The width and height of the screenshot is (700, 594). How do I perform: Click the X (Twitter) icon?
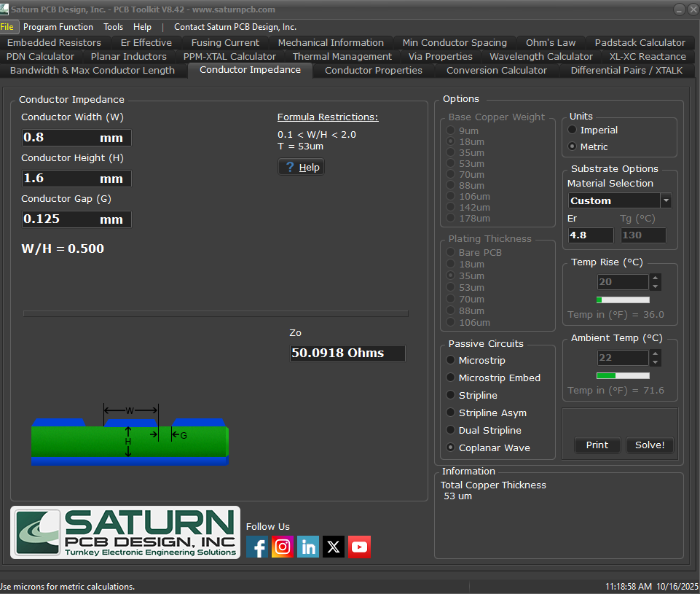pos(334,547)
